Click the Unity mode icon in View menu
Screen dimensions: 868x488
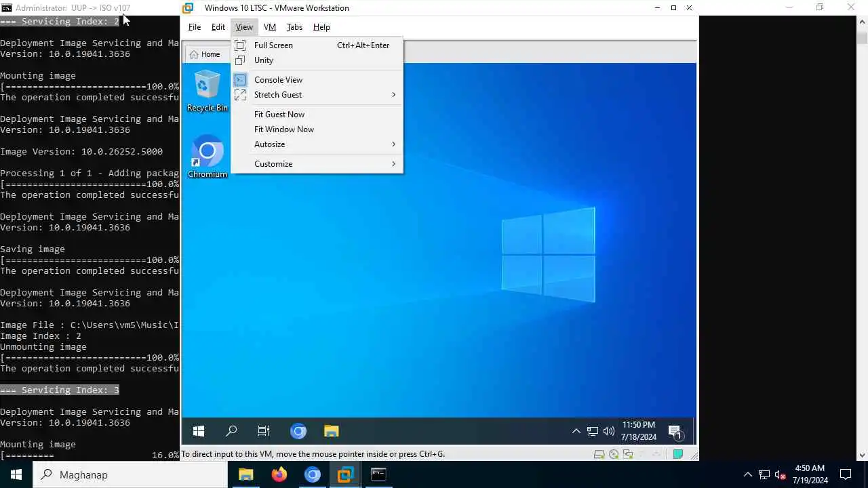[240, 60]
